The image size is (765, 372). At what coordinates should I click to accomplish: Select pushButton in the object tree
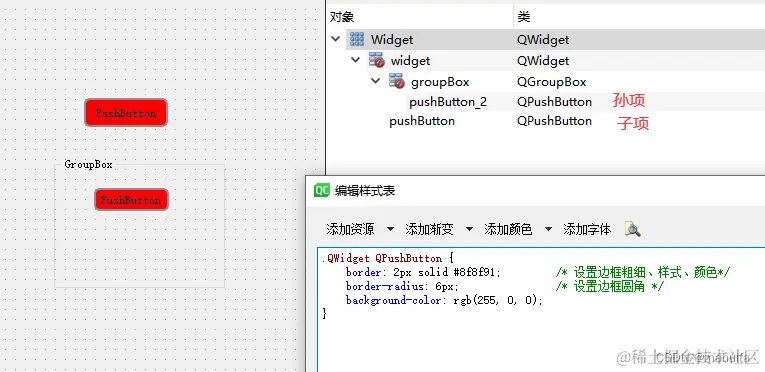tap(422, 121)
